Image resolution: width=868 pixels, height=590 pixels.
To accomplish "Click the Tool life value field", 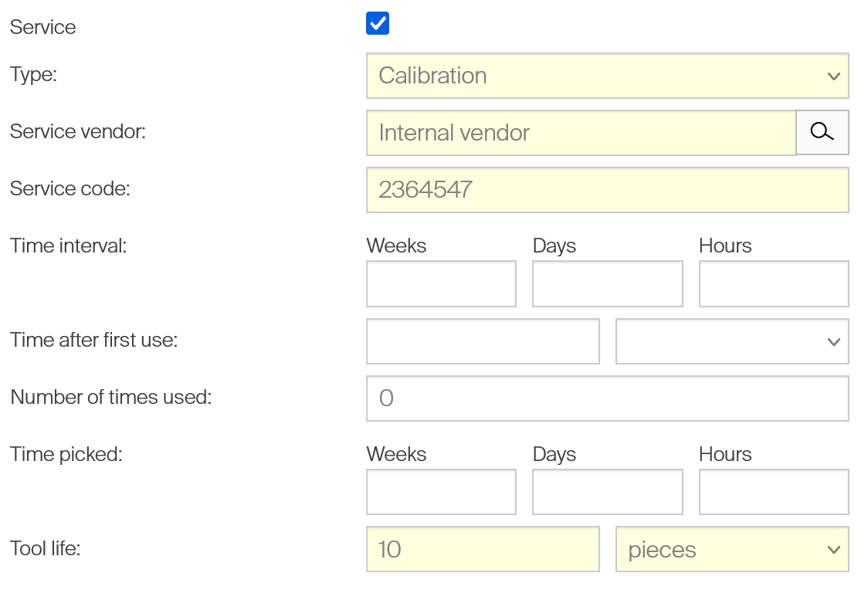I will (x=483, y=550).
